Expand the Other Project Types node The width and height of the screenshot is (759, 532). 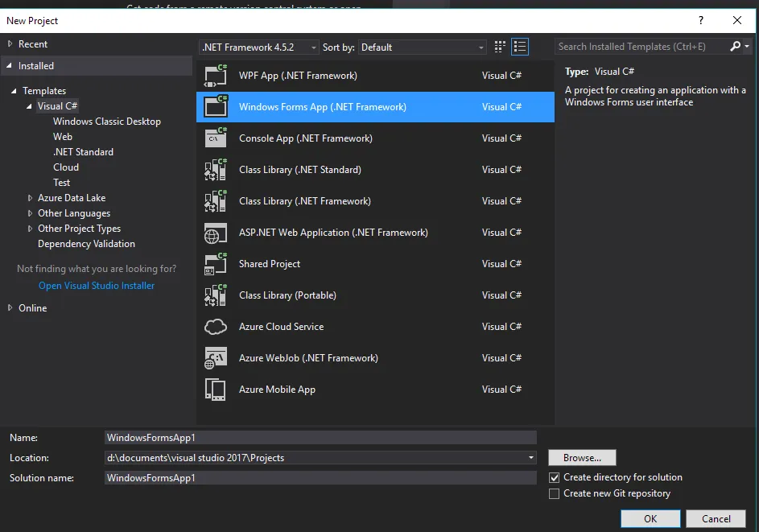point(30,229)
